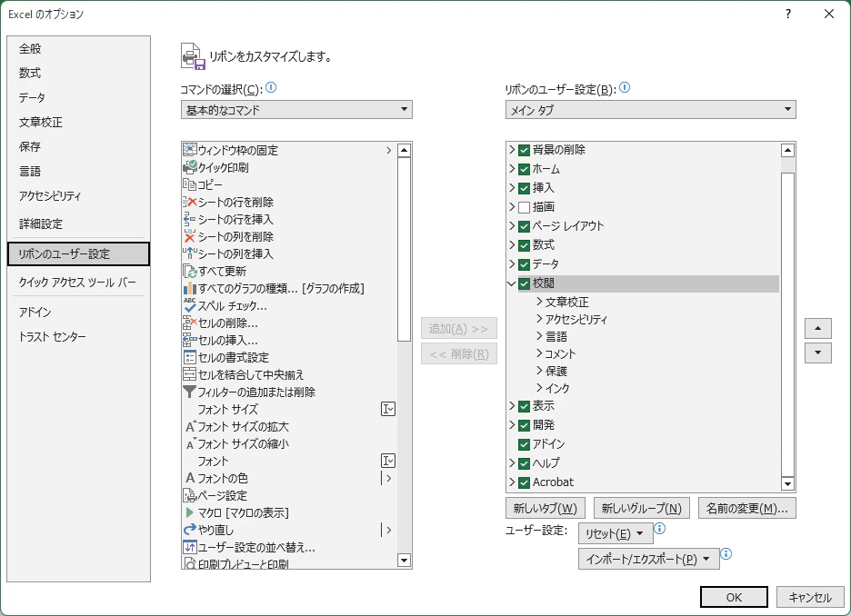Click the 新しいグループ button
Screen dimensions: 851x616
[642, 508]
